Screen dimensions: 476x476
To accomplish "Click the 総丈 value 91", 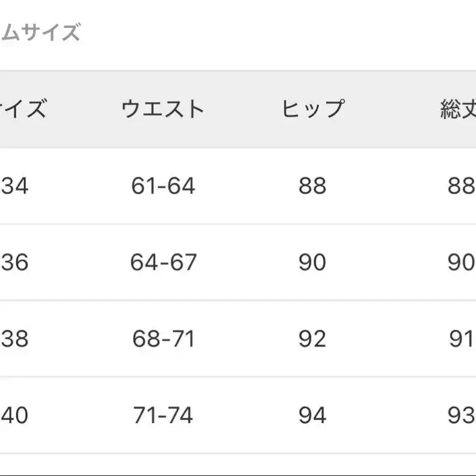I will (461, 340).
